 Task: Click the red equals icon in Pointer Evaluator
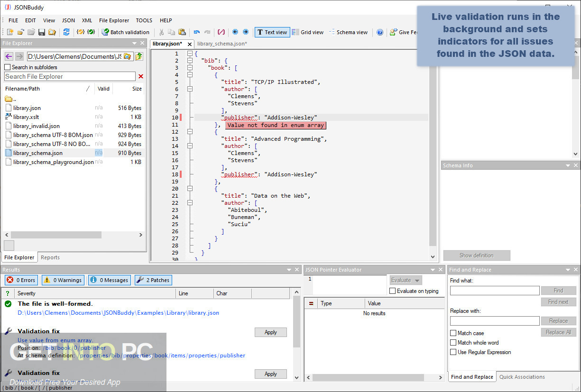(311, 303)
